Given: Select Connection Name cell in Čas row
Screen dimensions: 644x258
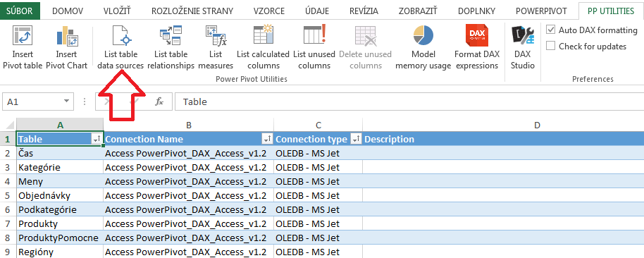Looking at the screenshot, I should 189,153.
